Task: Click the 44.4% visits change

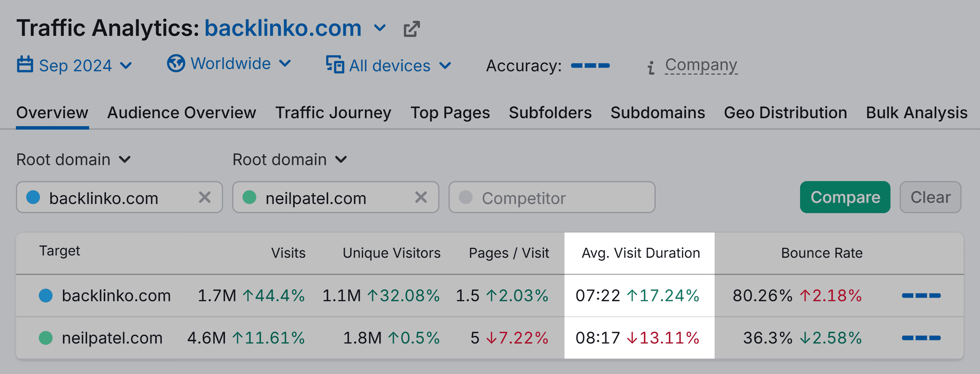Action: click(274, 296)
